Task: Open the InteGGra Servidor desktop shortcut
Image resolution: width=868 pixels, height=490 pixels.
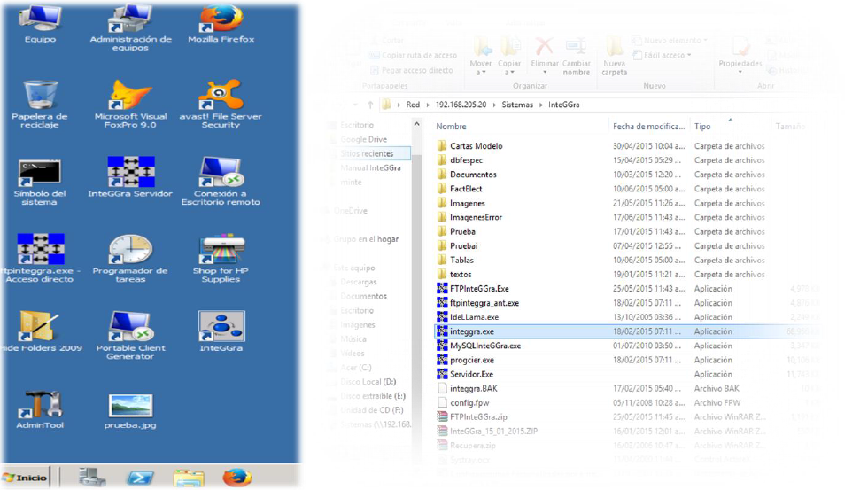Action: click(x=130, y=172)
